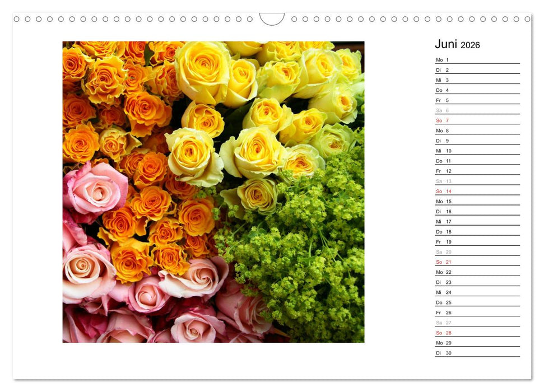Select the red Sunday entry So 7
The height and width of the screenshot is (392, 544).
pos(476,120)
